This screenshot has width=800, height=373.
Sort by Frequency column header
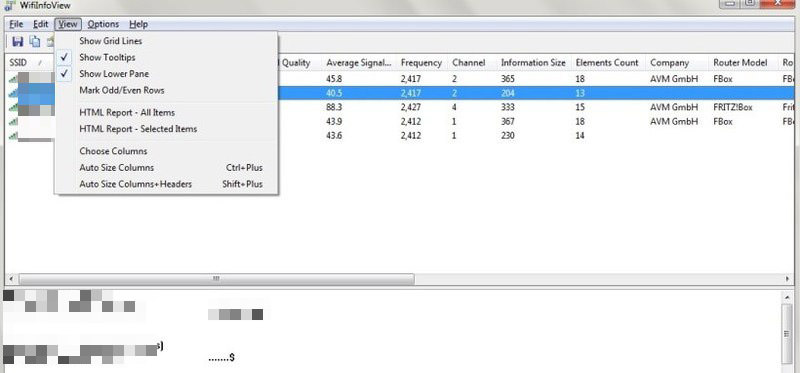pyautogui.click(x=421, y=63)
